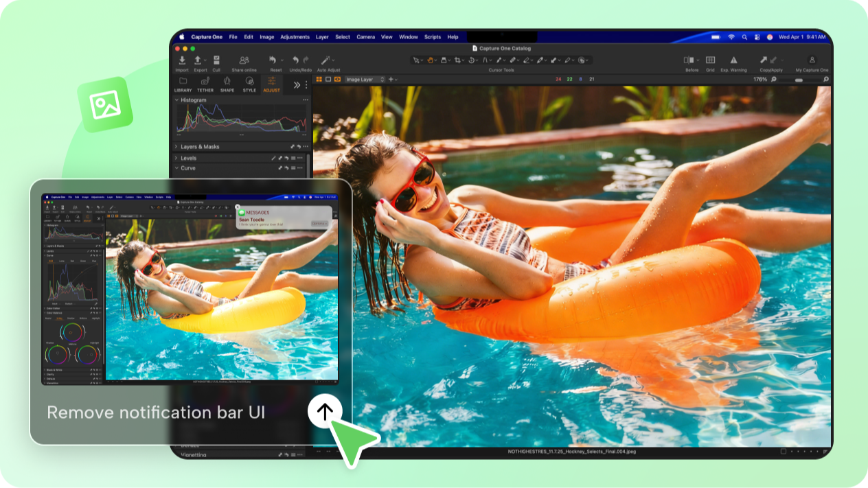This screenshot has height=488, width=868.
Task: Open the Image Layer dropdown
Action: (x=365, y=79)
